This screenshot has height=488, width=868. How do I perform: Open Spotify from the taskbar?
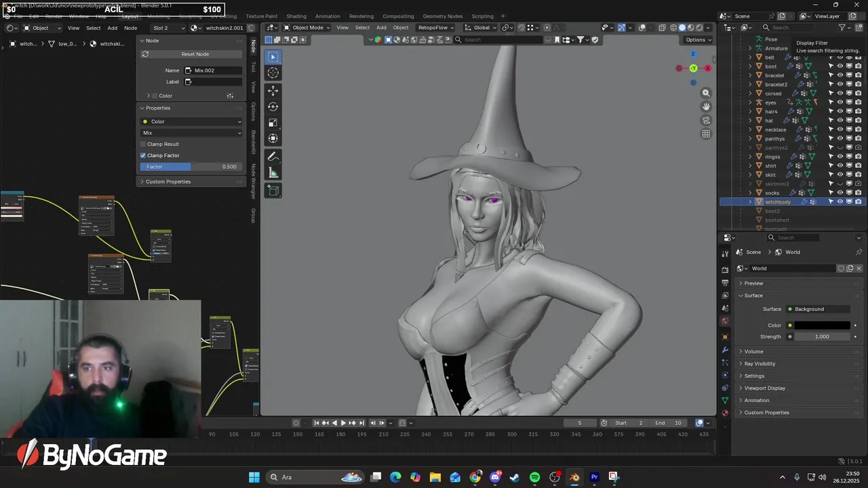point(535,477)
